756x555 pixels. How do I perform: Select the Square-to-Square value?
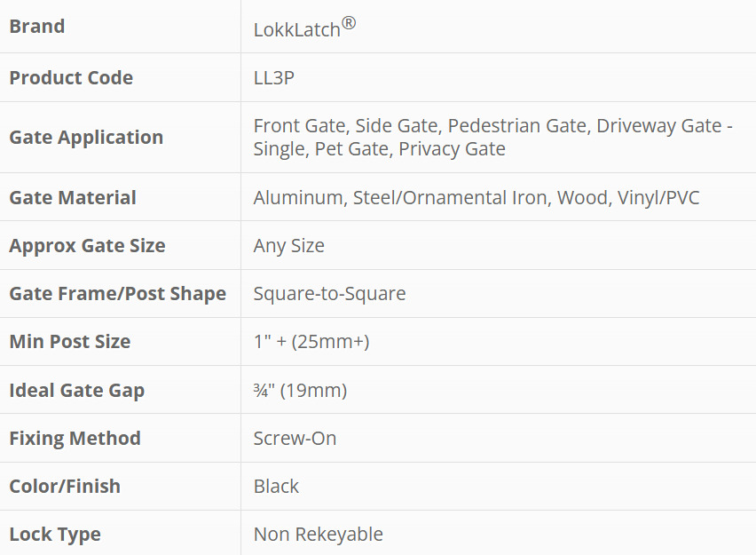[x=329, y=294]
